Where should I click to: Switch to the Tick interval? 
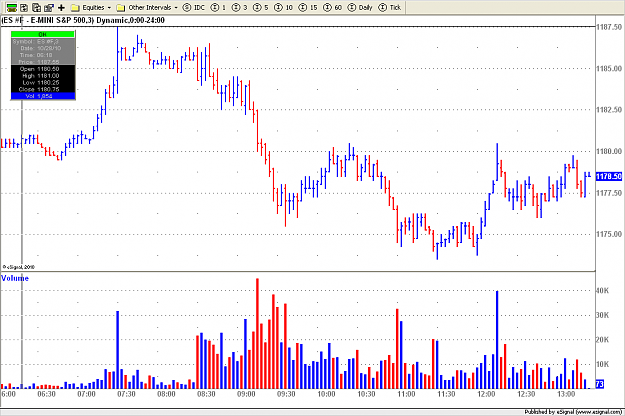tap(390, 7)
